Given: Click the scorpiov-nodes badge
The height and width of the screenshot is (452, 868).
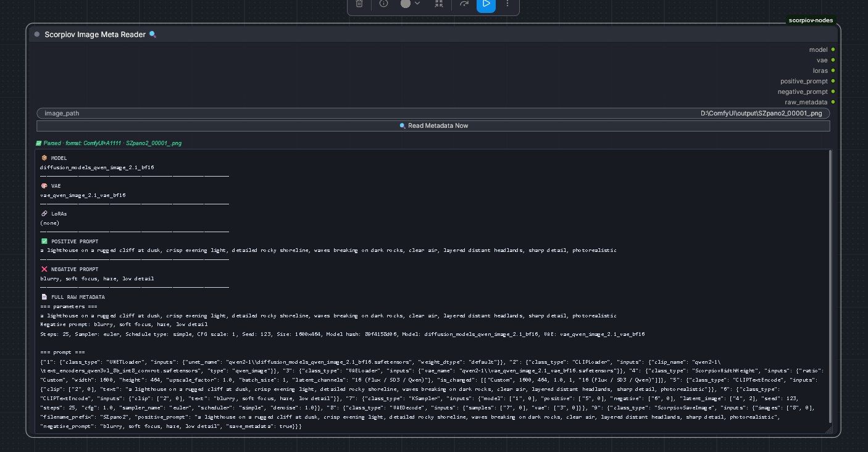Looking at the screenshot, I should [811, 20].
